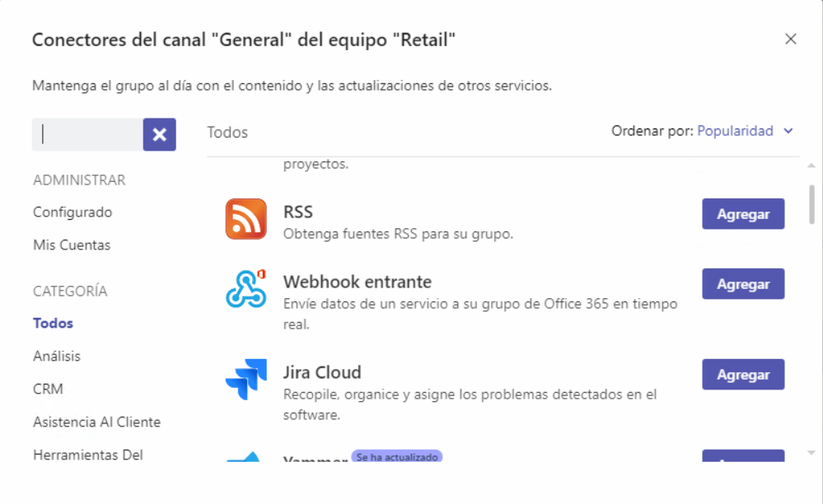Image resolution: width=823 pixels, height=504 pixels.
Task: Filter by the CRM category
Action: (48, 389)
